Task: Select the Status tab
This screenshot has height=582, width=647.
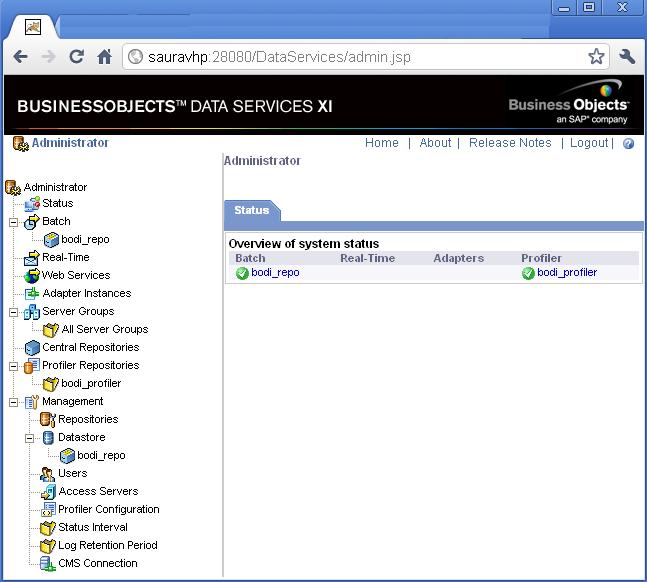Action: click(x=252, y=210)
